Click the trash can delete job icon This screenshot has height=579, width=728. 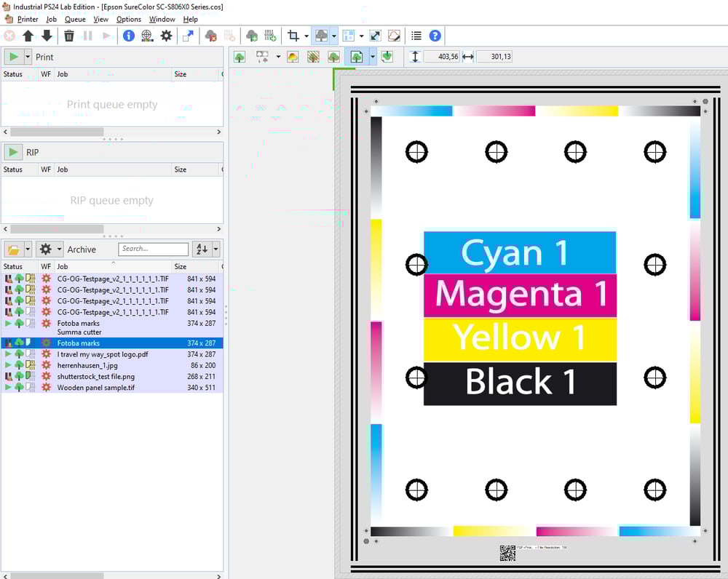(69, 36)
